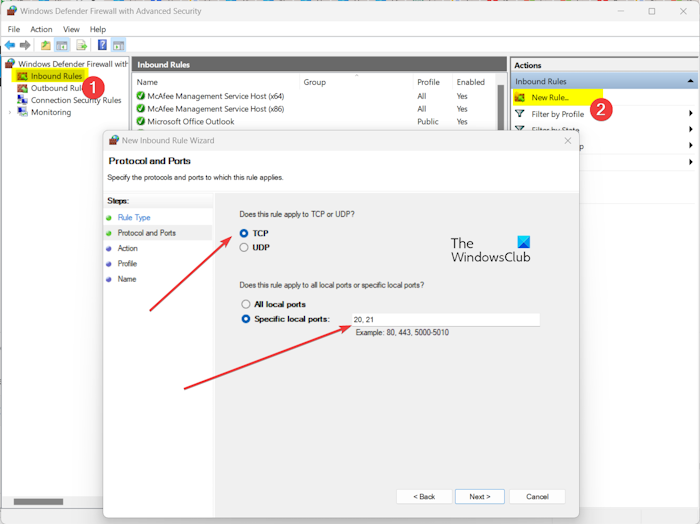Screen dimensions: 700x524
Task: Click the Protocol and Ports step label
Action: 146,233
